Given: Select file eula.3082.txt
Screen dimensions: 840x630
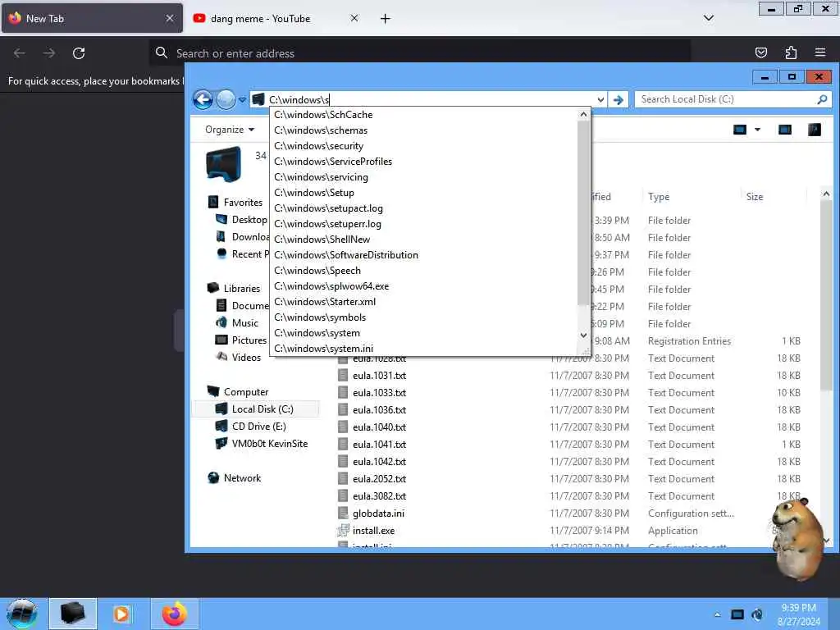Looking at the screenshot, I should point(379,495).
